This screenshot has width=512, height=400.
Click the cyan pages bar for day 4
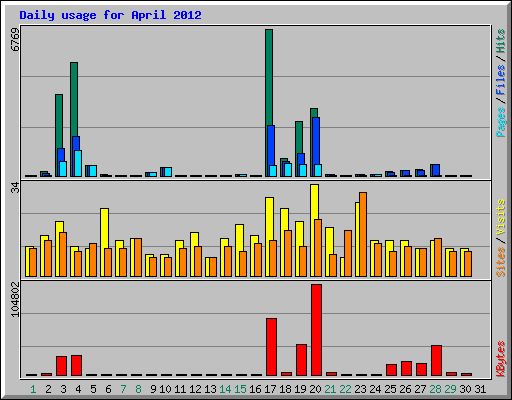coord(78,163)
